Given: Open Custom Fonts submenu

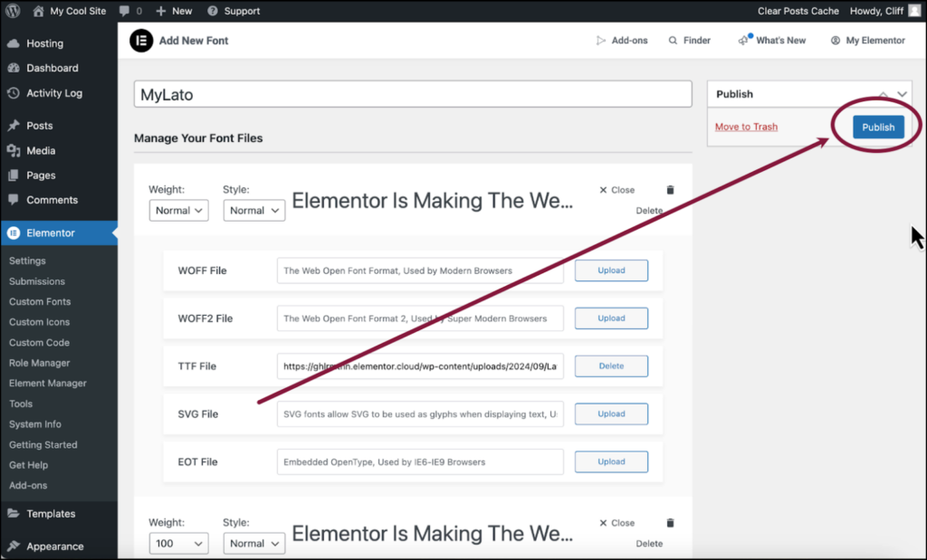Looking at the screenshot, I should click(40, 301).
